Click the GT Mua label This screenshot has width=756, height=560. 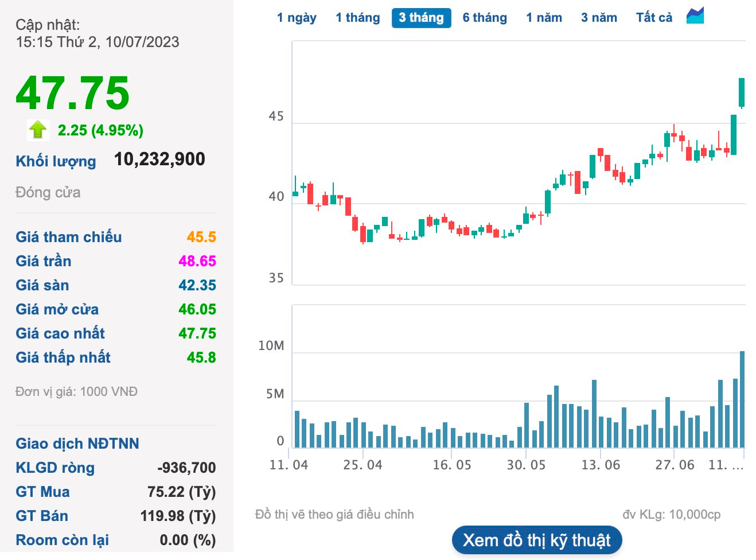coord(42,492)
